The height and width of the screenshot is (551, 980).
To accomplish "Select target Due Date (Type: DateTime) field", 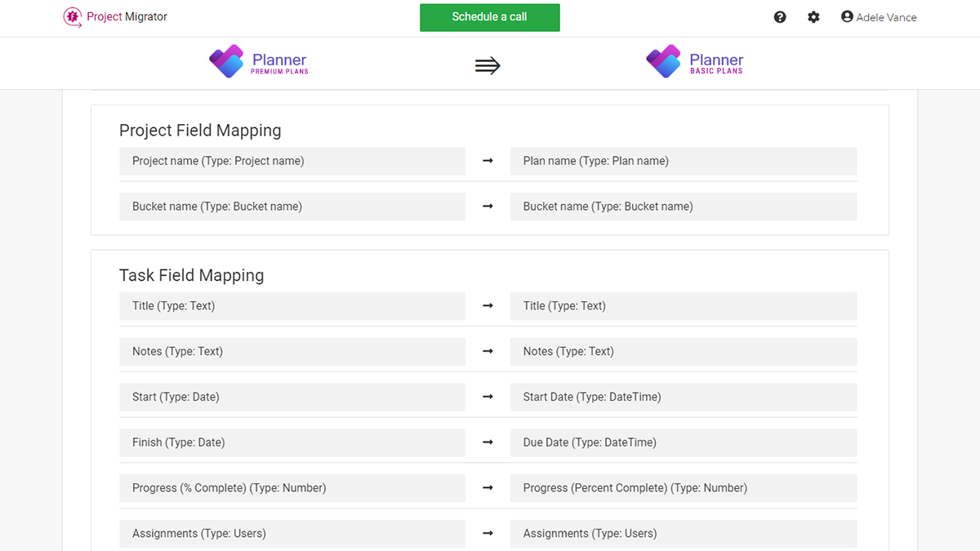I will tap(684, 442).
